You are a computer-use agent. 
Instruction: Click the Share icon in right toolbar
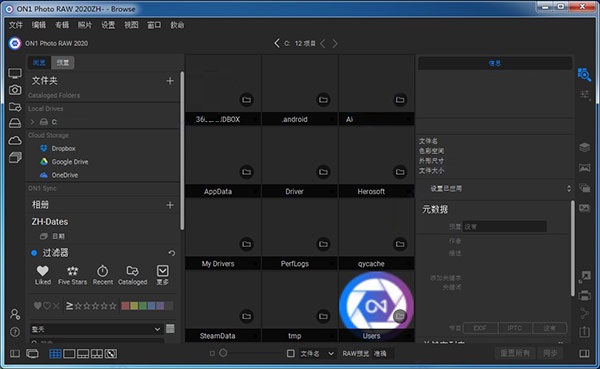[x=584, y=313]
